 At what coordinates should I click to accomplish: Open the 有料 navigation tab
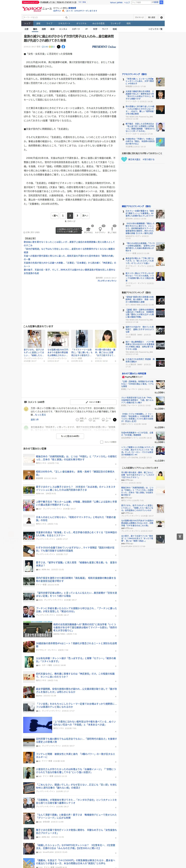click(x=128, y=24)
